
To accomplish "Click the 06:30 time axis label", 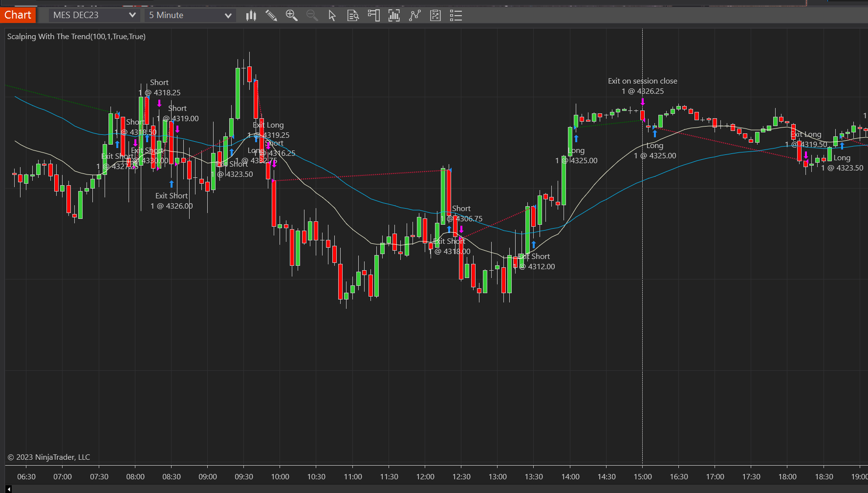I will pos(26,477).
